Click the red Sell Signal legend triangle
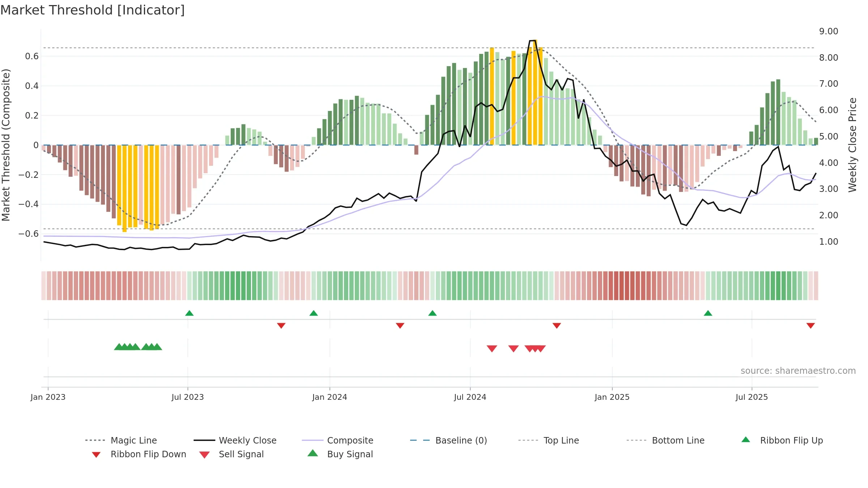The height and width of the screenshot is (488, 868). click(x=204, y=455)
